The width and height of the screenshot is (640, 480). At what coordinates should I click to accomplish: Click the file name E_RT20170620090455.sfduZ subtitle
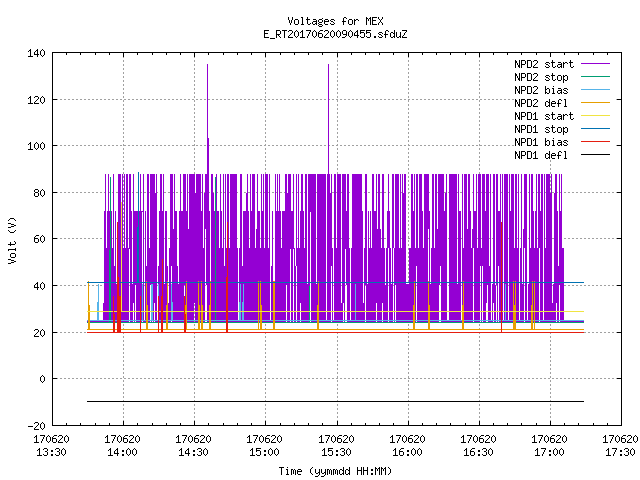[x=336, y=34]
